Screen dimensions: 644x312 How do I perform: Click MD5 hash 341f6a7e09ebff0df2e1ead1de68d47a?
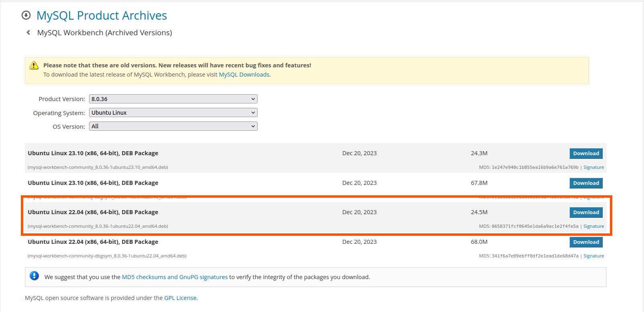pyautogui.click(x=535, y=256)
